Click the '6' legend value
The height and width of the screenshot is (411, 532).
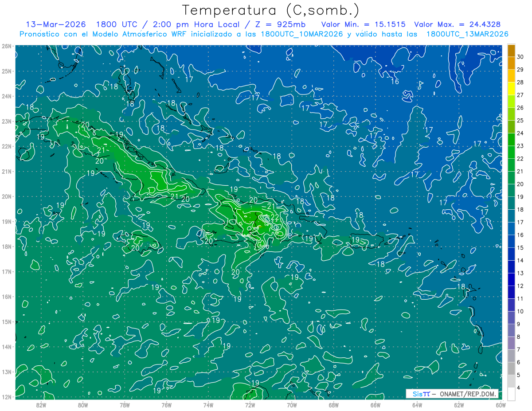tap(519, 362)
